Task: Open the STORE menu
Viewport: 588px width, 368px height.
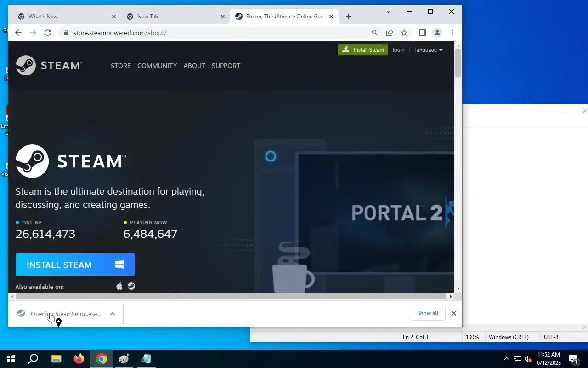Action: [x=121, y=66]
